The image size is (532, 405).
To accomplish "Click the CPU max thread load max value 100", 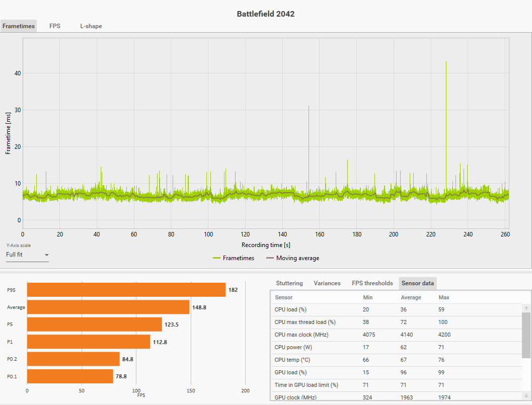I will (443, 322).
